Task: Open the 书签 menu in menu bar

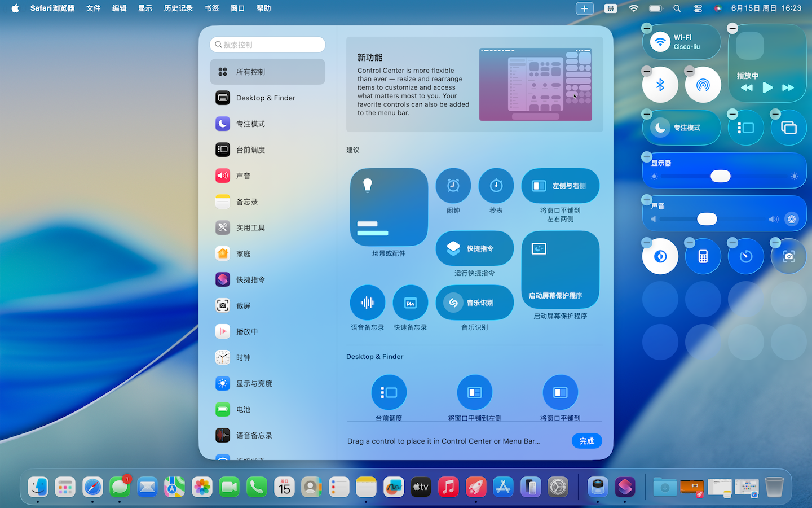Action: pos(211,8)
